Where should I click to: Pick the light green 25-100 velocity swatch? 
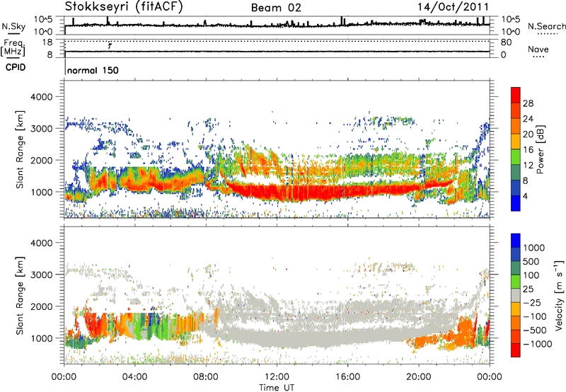(x=516, y=282)
